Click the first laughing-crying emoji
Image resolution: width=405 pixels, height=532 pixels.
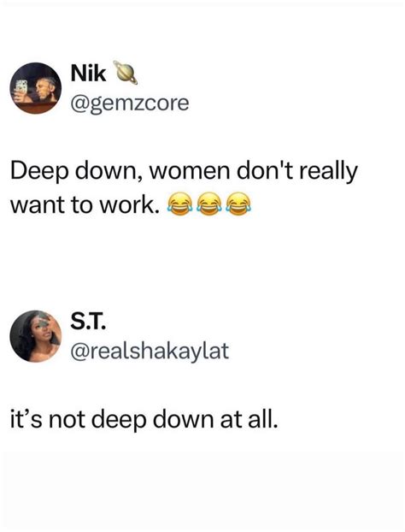click(179, 204)
